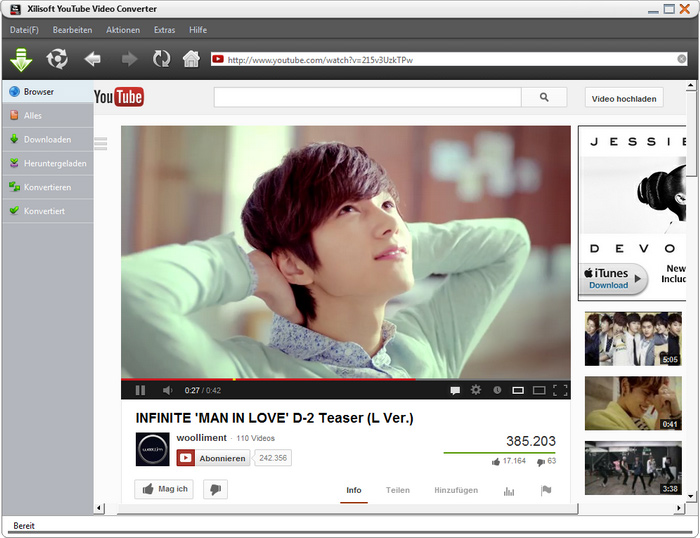Open the Extras menu

point(164,30)
